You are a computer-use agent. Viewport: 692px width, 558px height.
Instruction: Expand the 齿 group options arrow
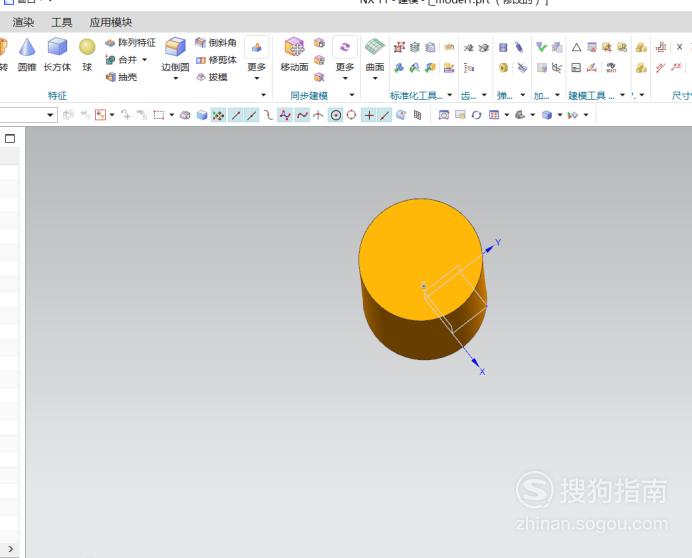[484, 95]
